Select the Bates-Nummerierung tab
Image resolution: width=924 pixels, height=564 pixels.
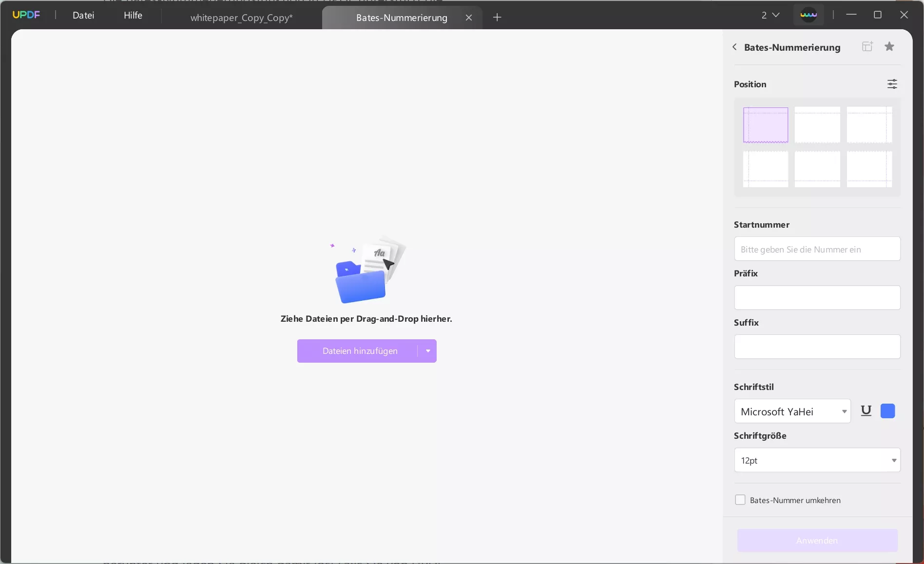tap(402, 18)
